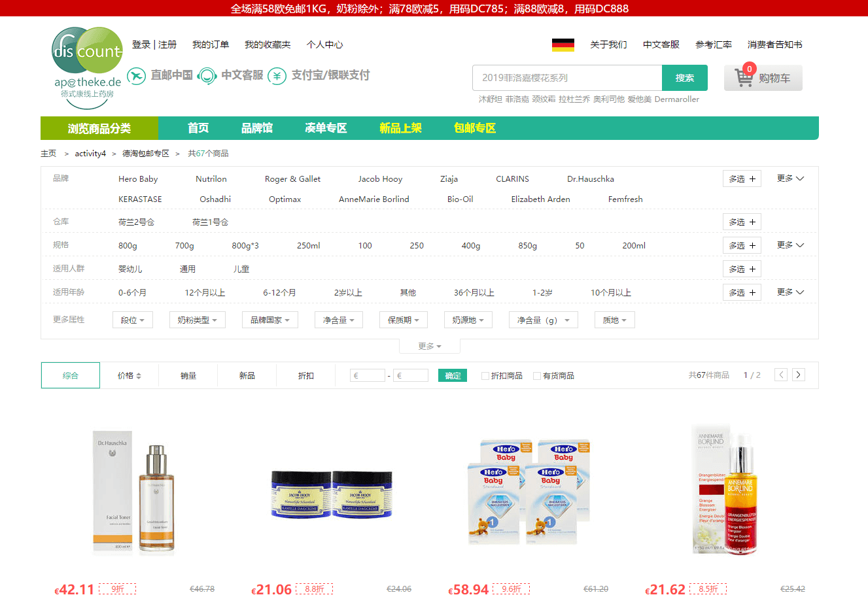This screenshot has height=595, width=868.
Task: Open 个人中心 link
Action: coord(324,44)
